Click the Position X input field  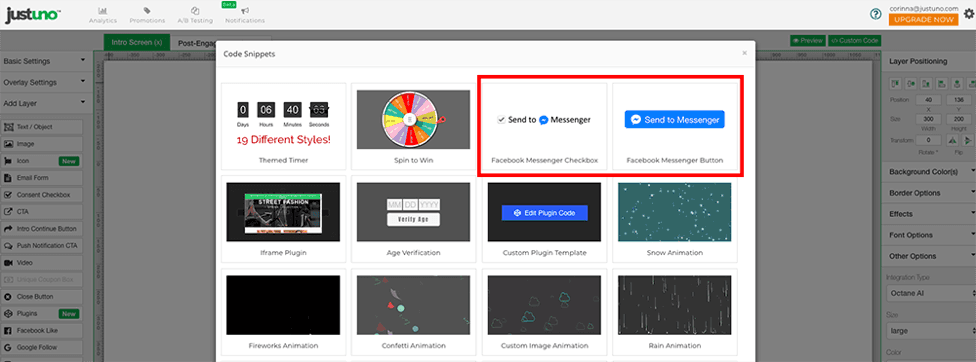coord(928,100)
